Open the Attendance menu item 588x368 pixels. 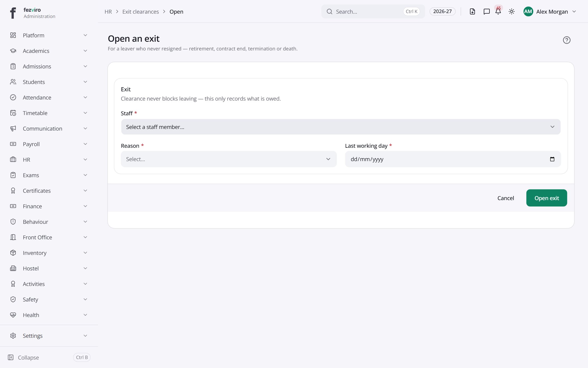point(49,97)
